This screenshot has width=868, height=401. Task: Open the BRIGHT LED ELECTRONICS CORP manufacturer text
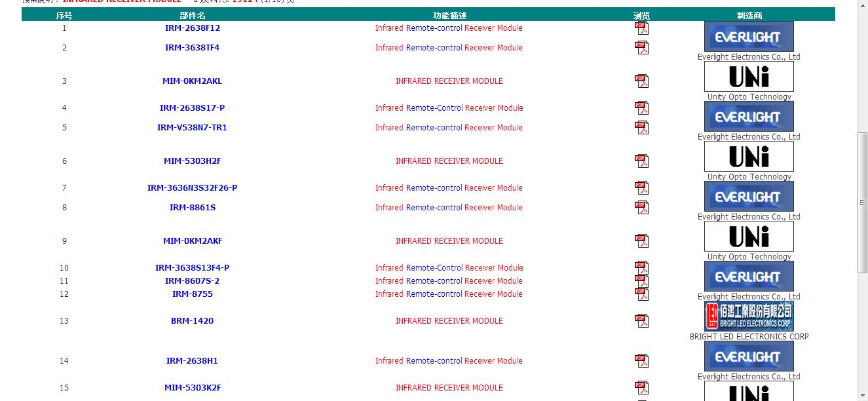[749, 337]
